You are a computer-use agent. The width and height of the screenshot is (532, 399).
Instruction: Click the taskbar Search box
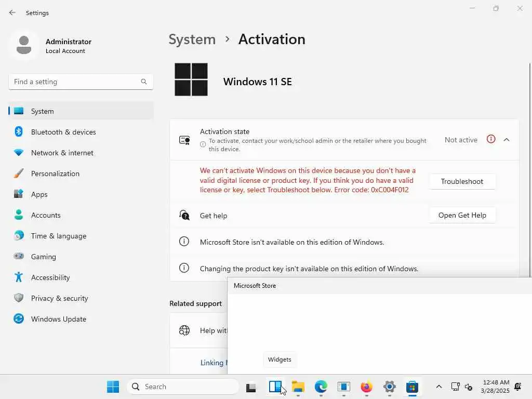coord(183,387)
